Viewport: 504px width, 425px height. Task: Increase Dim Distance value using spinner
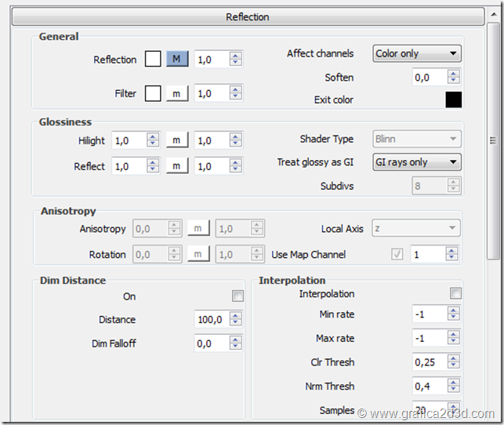pyautogui.click(x=235, y=316)
